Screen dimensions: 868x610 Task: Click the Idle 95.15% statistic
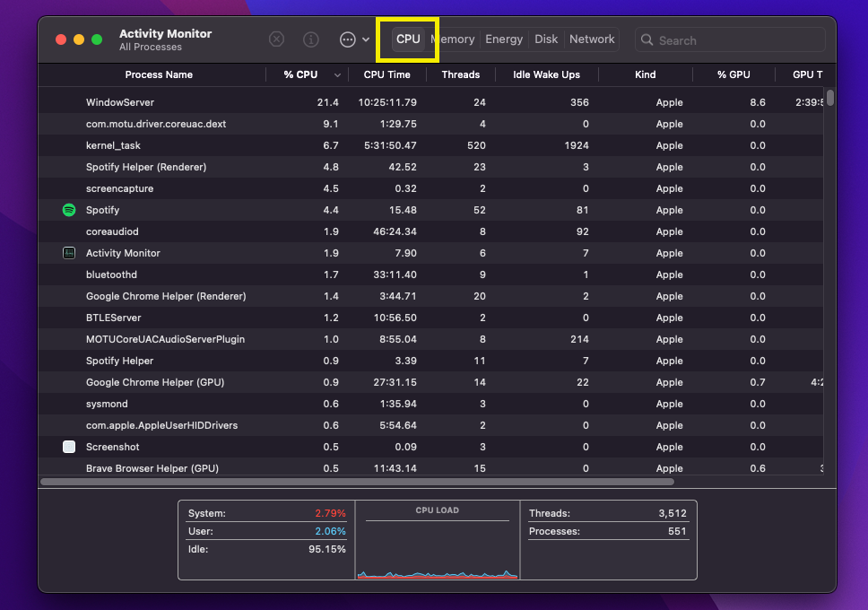[x=267, y=549]
